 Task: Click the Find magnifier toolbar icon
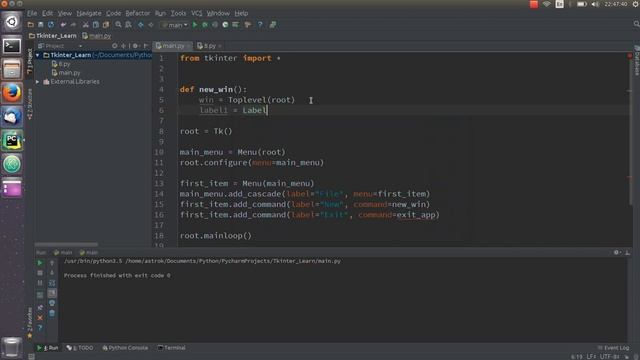(x=118, y=25)
